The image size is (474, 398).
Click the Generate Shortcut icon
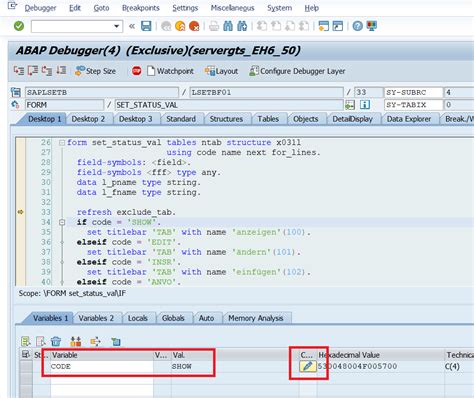[x=338, y=26]
